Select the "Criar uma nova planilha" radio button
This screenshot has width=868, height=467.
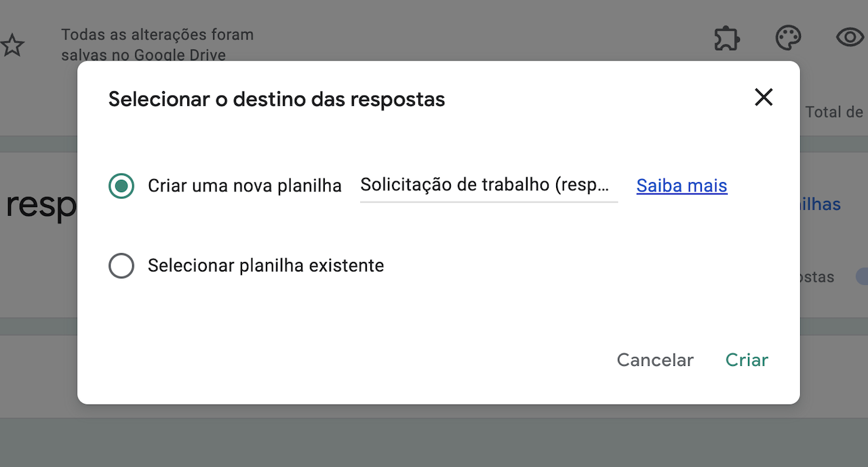coord(121,186)
